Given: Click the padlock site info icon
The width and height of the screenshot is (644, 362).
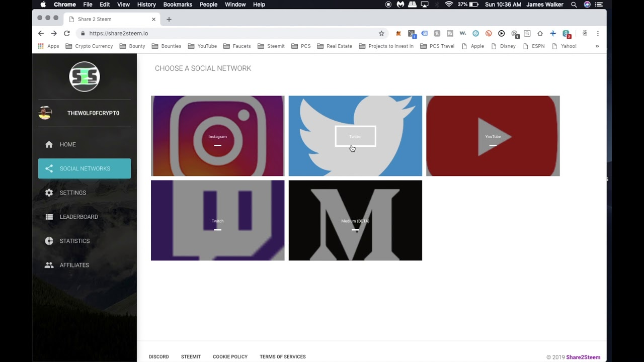Looking at the screenshot, I should (83, 33).
